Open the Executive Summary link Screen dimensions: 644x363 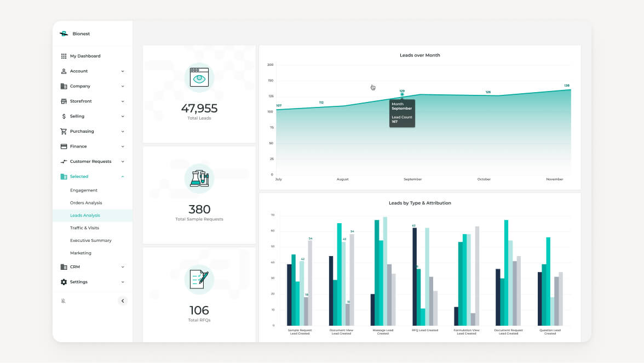(x=90, y=241)
